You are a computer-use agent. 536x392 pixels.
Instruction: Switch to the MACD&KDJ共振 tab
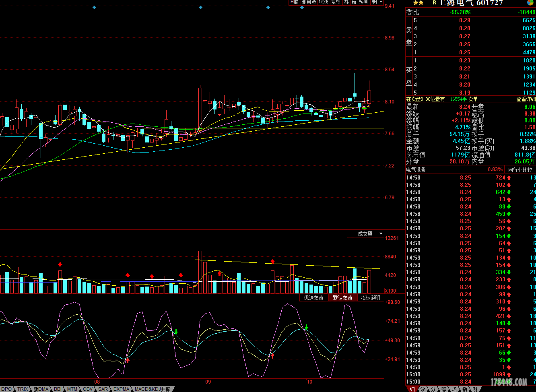[153, 389]
